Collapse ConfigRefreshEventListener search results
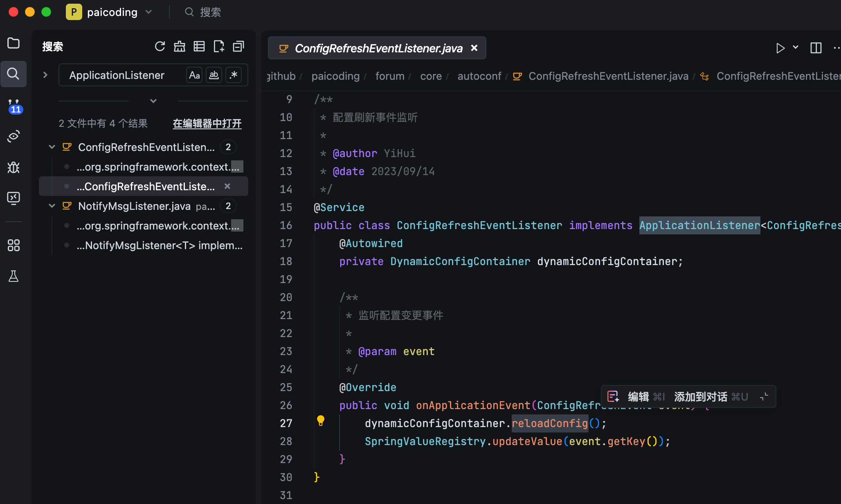This screenshot has height=504, width=841. coord(52,147)
